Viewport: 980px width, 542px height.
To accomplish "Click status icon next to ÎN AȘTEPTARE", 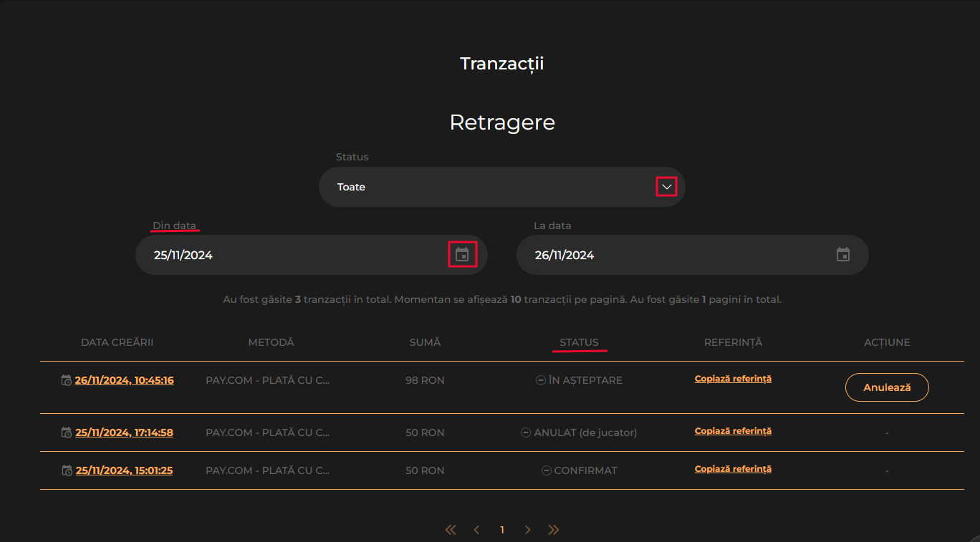I will (x=541, y=380).
